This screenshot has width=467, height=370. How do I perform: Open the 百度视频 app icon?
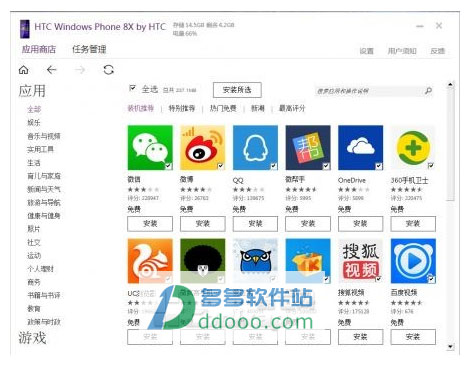413,261
